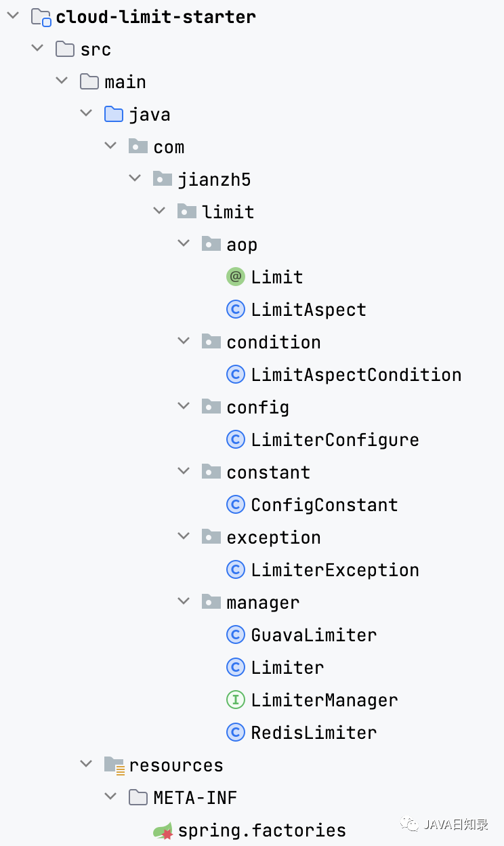Click the spring.factories leaf icon

coord(163,830)
